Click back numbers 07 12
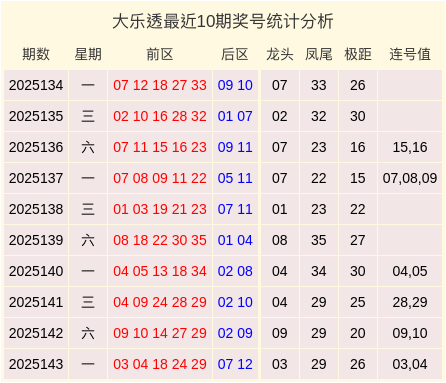446x383 pixels. (235, 364)
